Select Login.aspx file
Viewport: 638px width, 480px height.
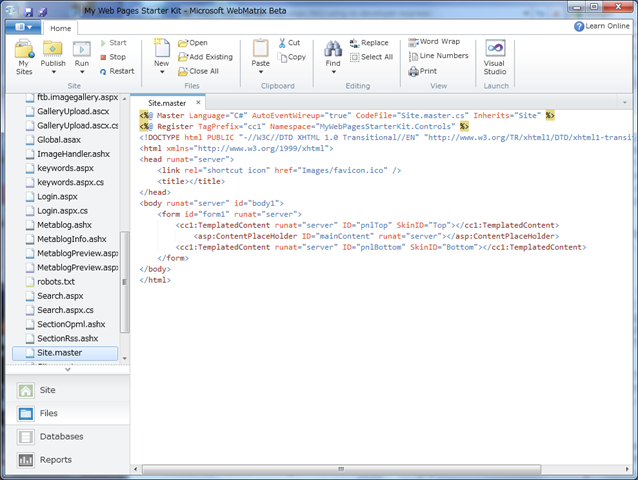coord(52,197)
